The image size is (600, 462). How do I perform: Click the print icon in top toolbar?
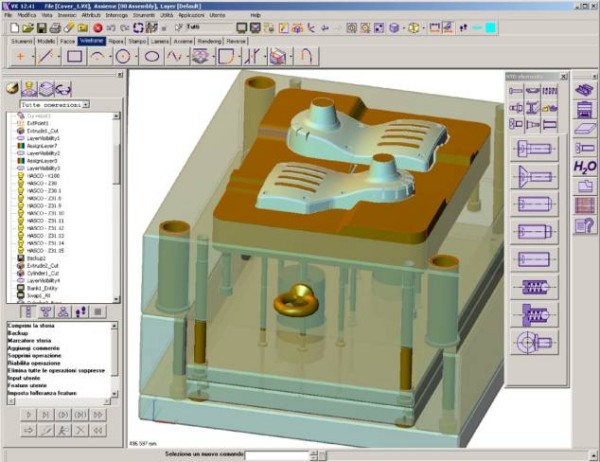pos(54,27)
